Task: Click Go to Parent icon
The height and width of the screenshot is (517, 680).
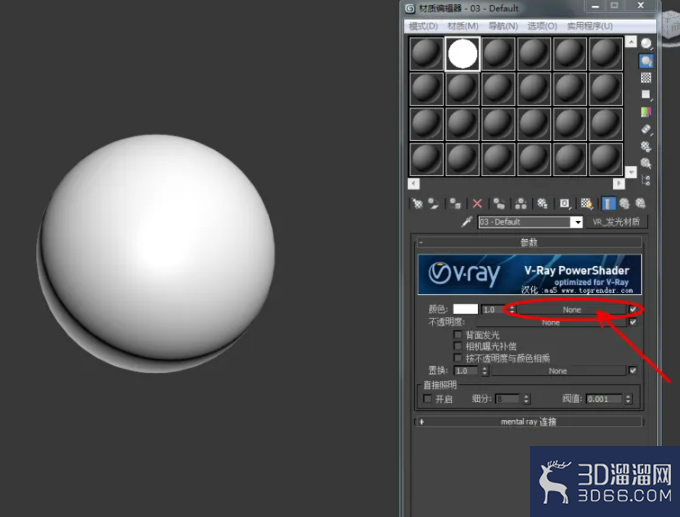Action: tap(624, 203)
